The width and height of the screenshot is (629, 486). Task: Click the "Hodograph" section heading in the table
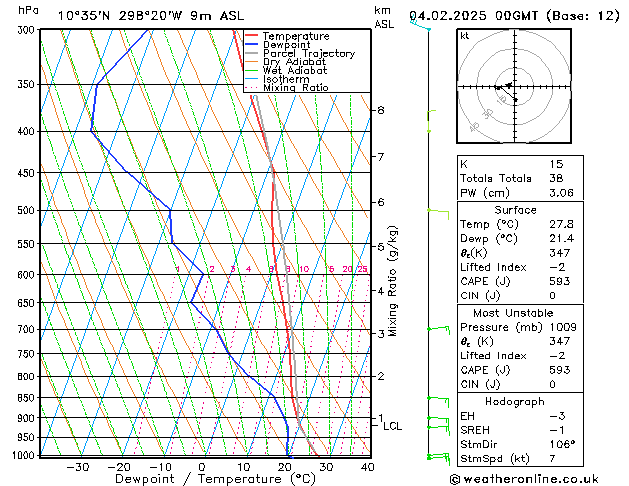coord(515,401)
